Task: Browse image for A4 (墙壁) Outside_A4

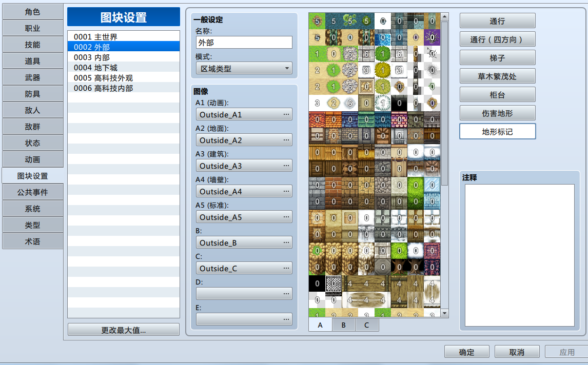Action: [x=244, y=191]
